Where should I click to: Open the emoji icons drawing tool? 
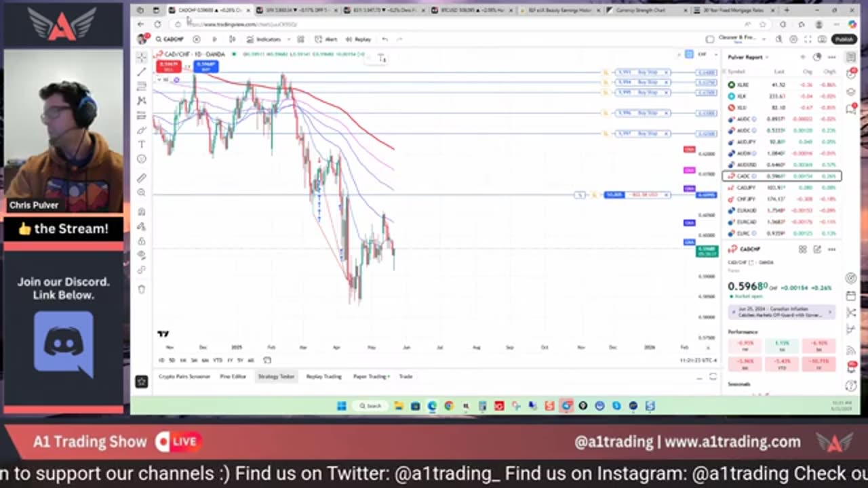click(142, 159)
